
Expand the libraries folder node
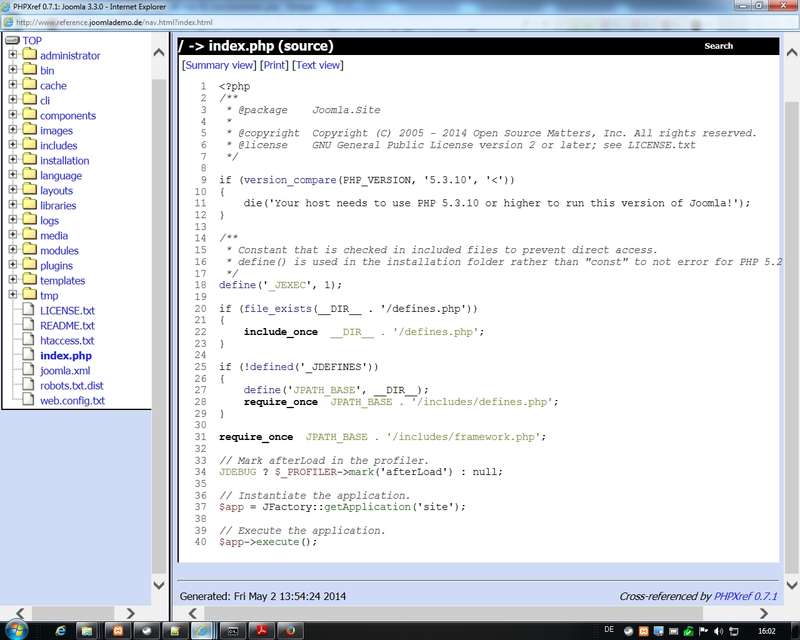13,206
